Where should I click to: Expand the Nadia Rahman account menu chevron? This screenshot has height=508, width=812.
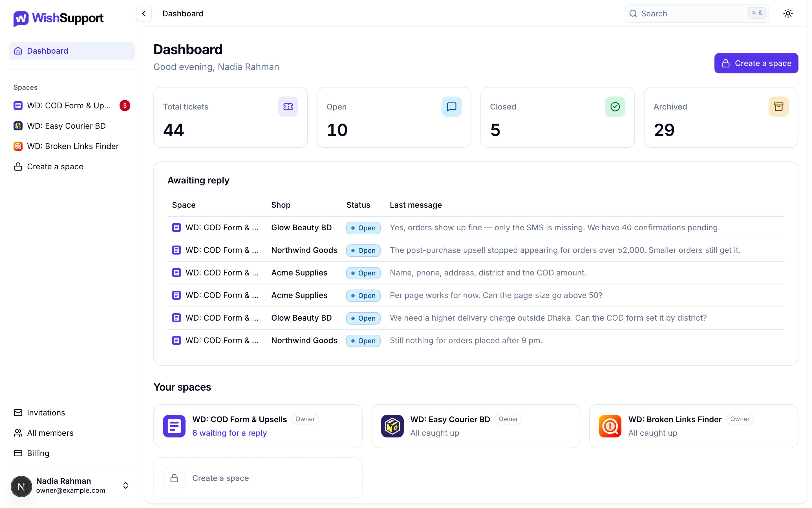pyautogui.click(x=125, y=485)
